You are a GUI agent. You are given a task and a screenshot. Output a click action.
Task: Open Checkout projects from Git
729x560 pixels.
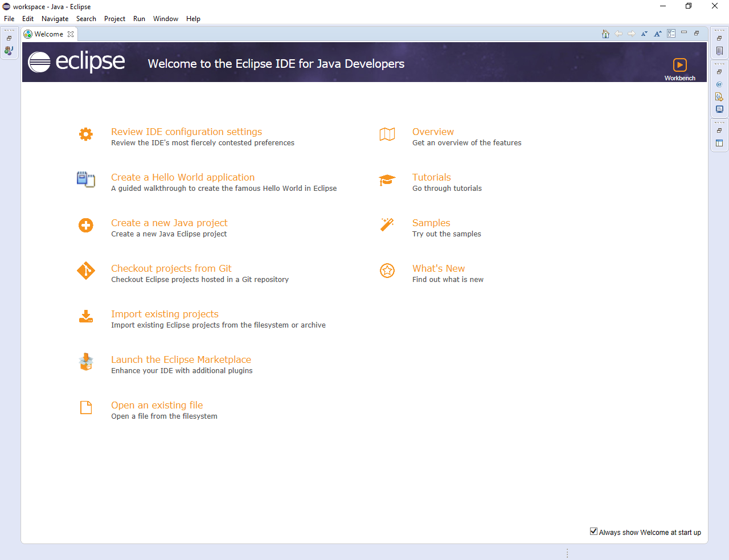click(x=171, y=268)
